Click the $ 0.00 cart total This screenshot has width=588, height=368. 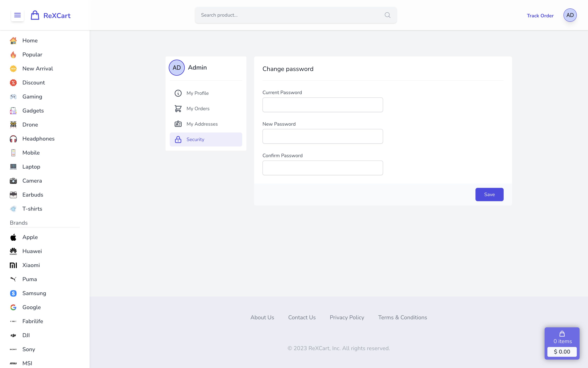[x=562, y=352]
